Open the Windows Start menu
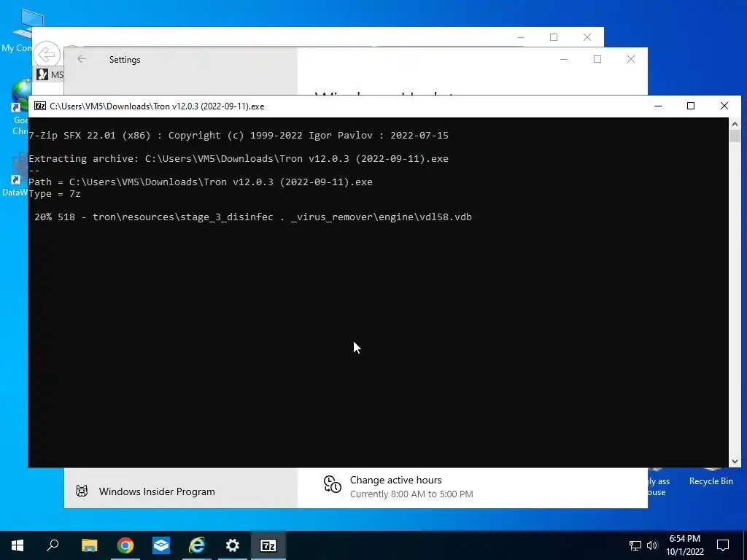 coord(18,545)
